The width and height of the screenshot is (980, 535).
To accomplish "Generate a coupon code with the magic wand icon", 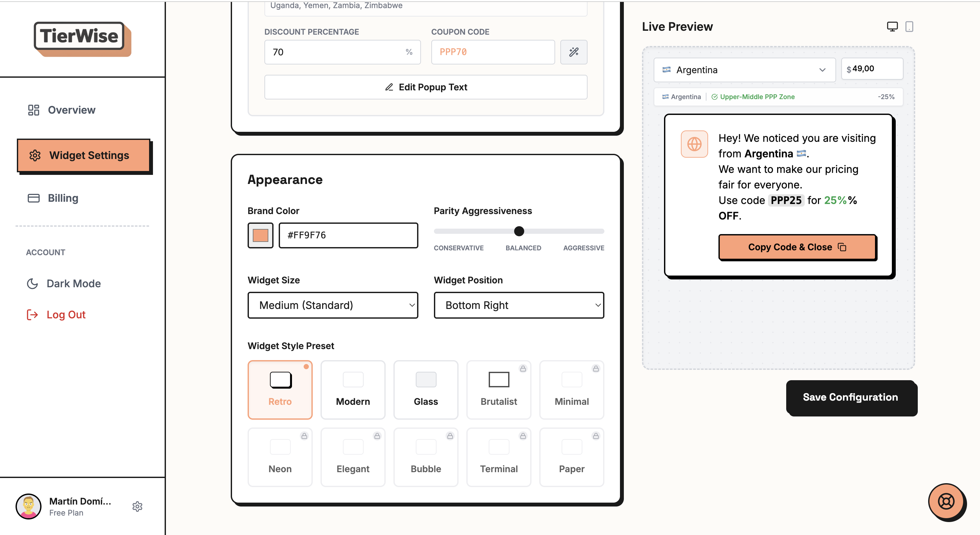I will coord(574,52).
